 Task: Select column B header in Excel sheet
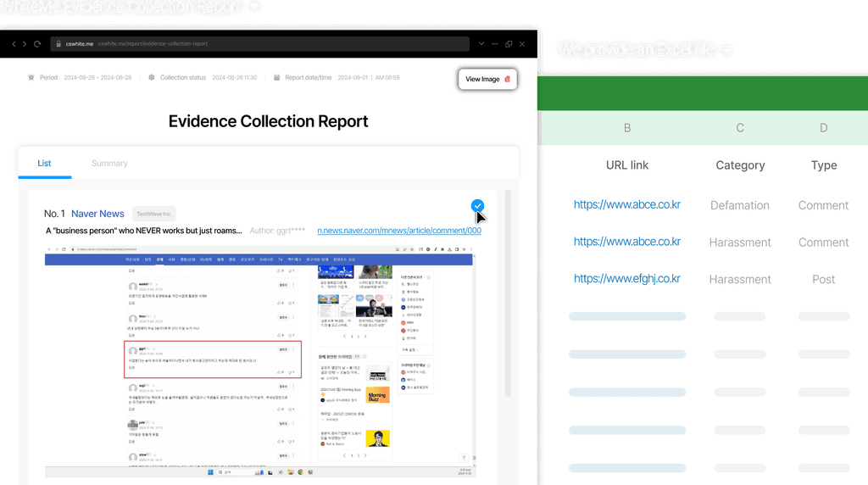pos(627,128)
